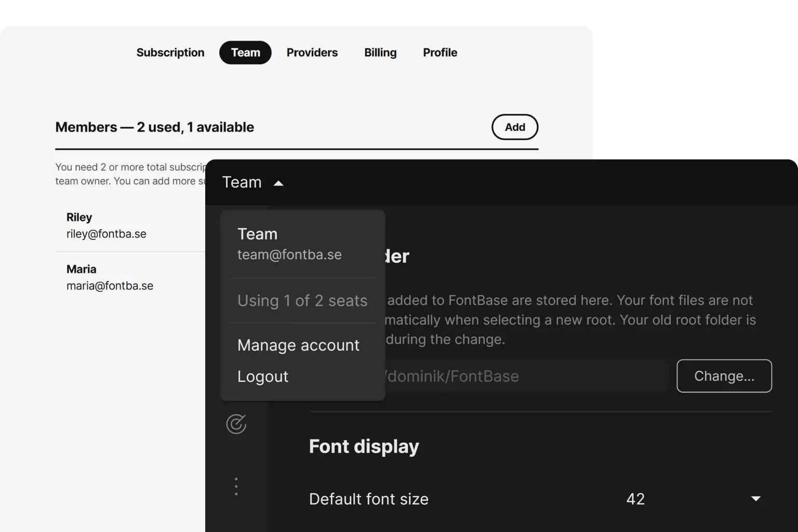Click the root folder path field
The image size is (798, 532).
pyautogui.click(x=526, y=376)
